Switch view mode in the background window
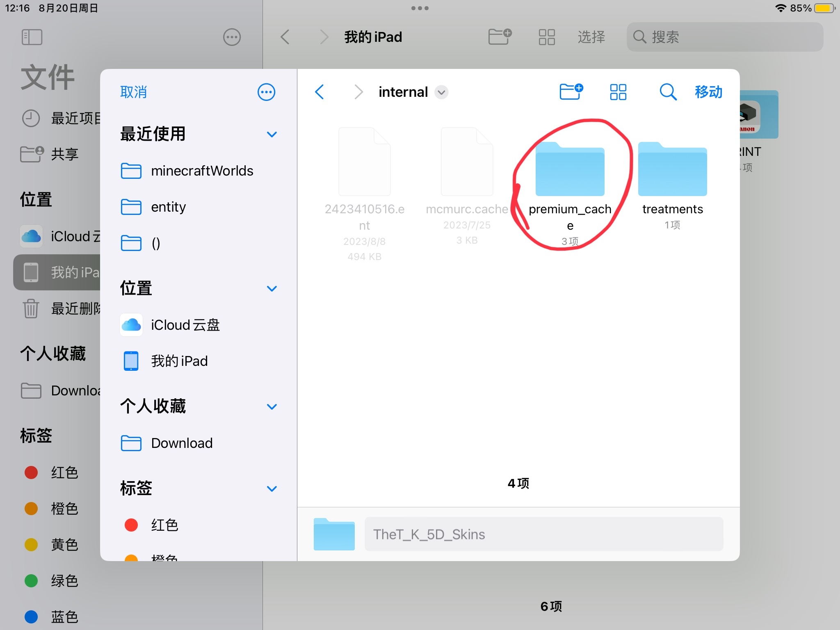Image resolution: width=840 pixels, height=630 pixels. click(x=547, y=37)
